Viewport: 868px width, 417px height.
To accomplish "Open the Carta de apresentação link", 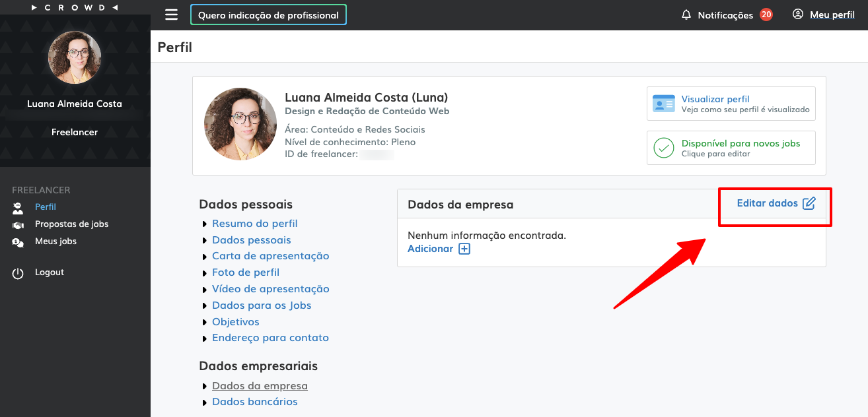I will pos(270,256).
